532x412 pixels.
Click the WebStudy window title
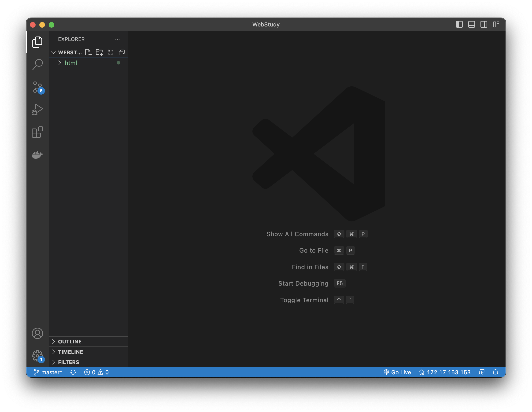tap(266, 24)
